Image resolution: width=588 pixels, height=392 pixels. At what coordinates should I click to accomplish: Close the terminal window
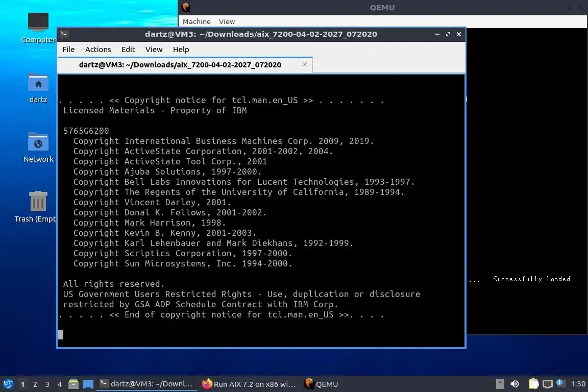click(x=459, y=34)
